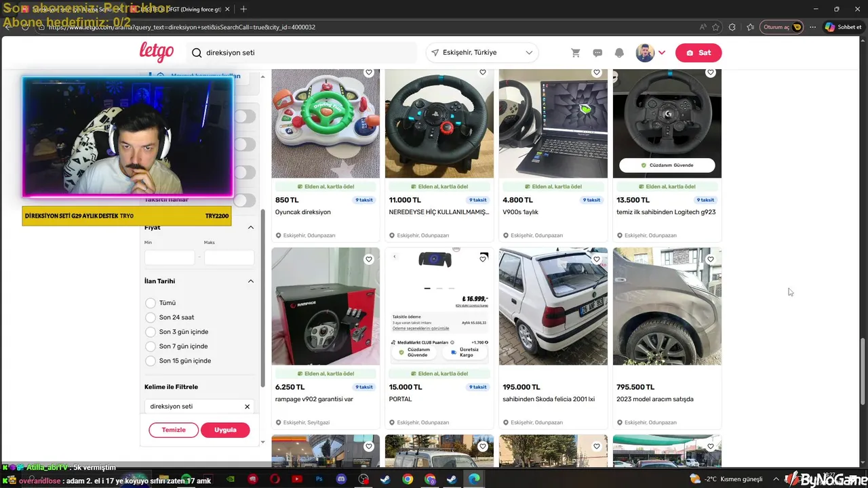Clear the 'direksiyon seti' keyword filter X

(x=247, y=407)
